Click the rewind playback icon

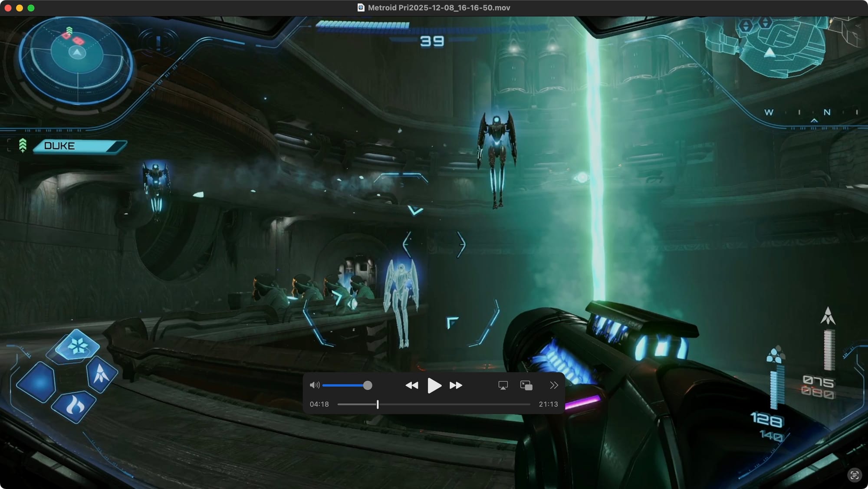411,385
